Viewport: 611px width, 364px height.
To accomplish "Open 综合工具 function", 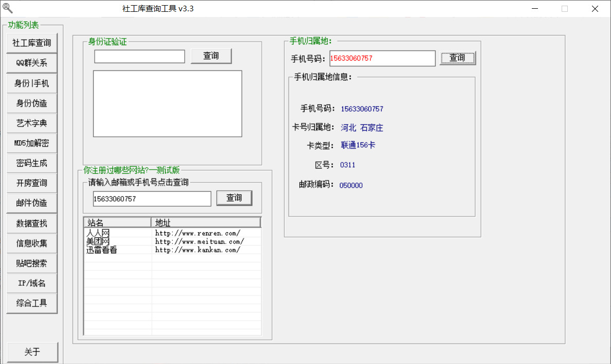I will [31, 303].
